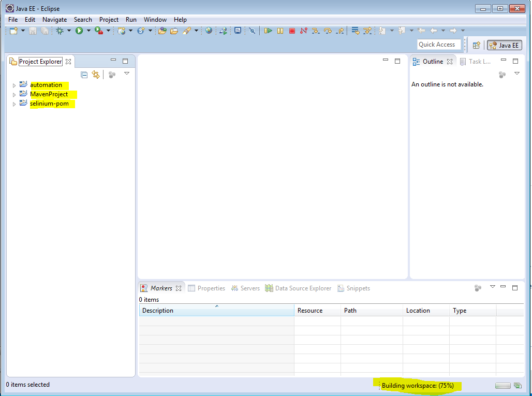Expand the automation project node

(14, 85)
